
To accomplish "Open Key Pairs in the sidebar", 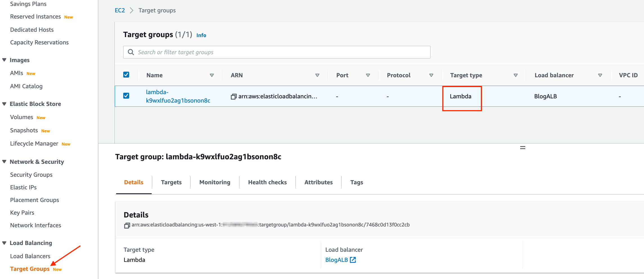I will pos(22,213).
